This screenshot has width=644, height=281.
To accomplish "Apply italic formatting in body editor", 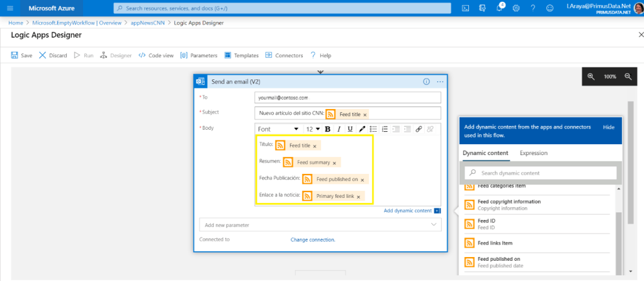I will coord(339,129).
